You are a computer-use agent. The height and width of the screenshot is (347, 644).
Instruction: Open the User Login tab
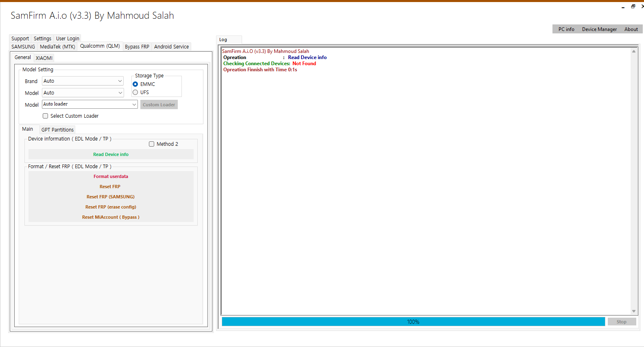pyautogui.click(x=68, y=39)
